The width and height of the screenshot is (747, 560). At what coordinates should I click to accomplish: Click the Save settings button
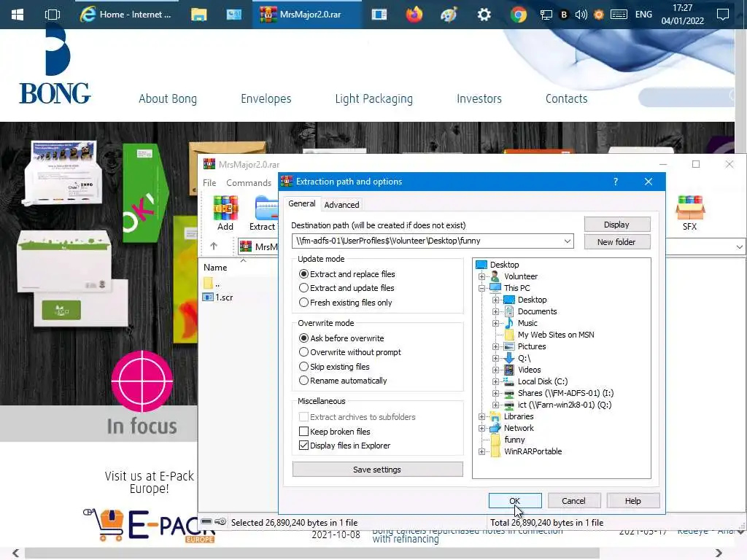377,470
